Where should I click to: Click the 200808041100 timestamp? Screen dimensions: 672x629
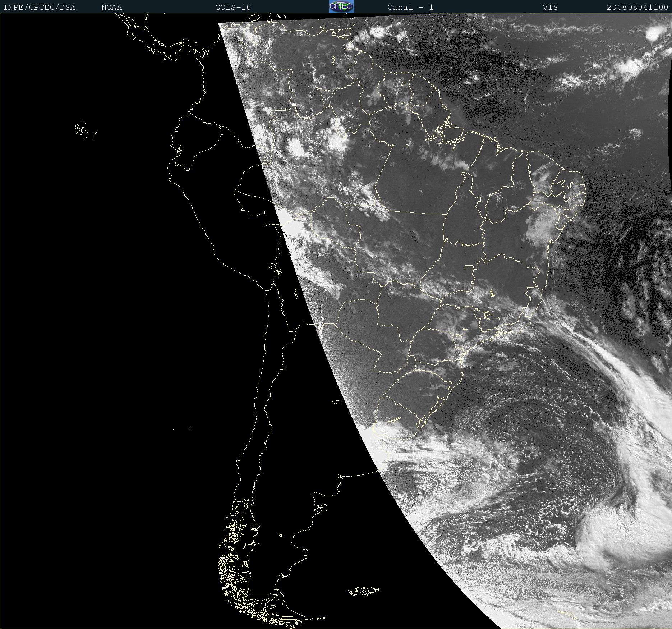637,7
